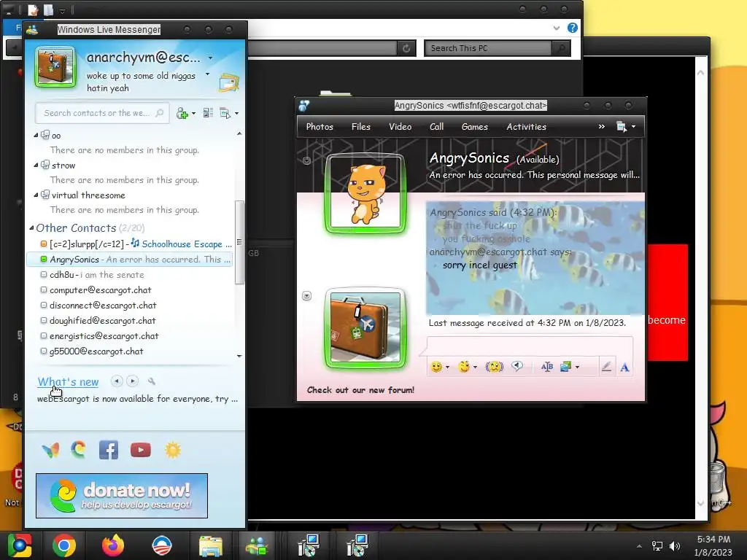Open the account name dropdown arrow
This screenshot has height=560, width=747.
click(211, 58)
